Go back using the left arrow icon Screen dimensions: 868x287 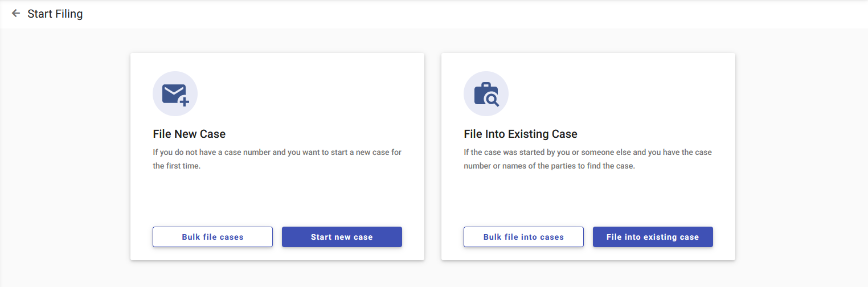coord(16,13)
